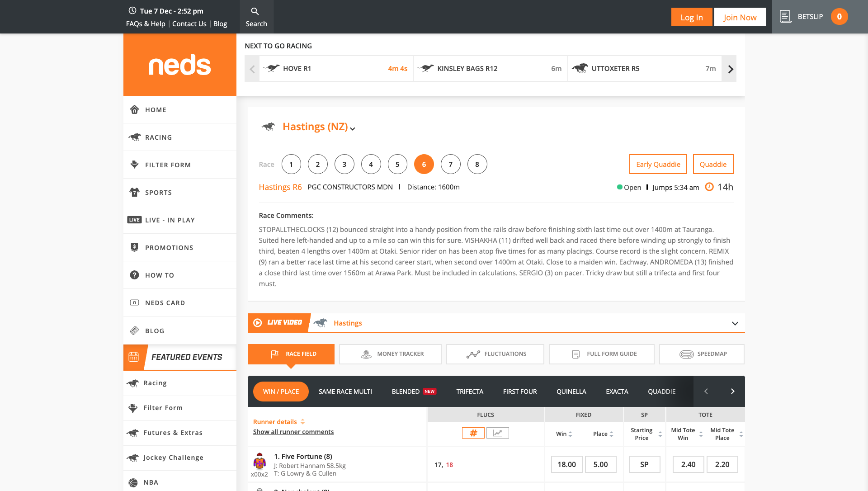Click Show all runner comments link
Screen dimensions: 868x491
click(293, 432)
